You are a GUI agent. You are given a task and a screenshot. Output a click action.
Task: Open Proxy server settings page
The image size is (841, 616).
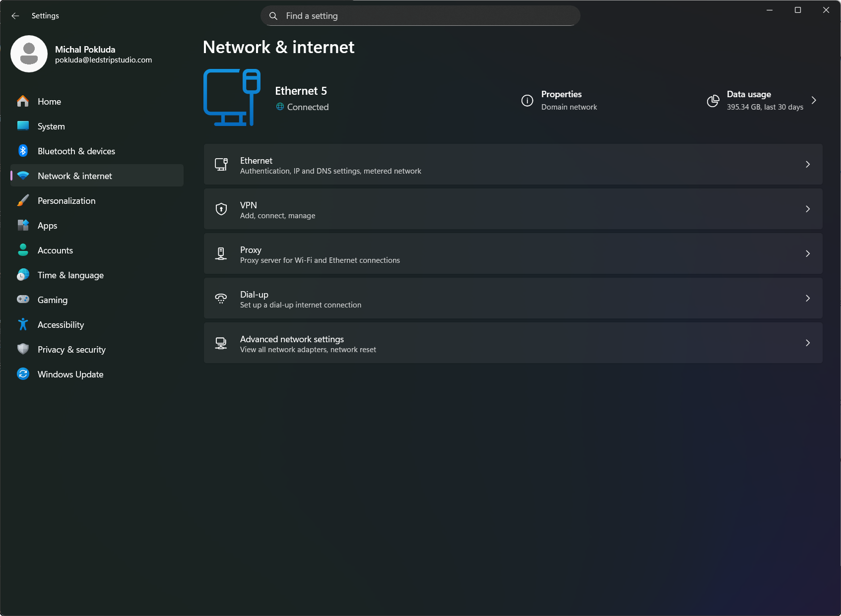513,254
